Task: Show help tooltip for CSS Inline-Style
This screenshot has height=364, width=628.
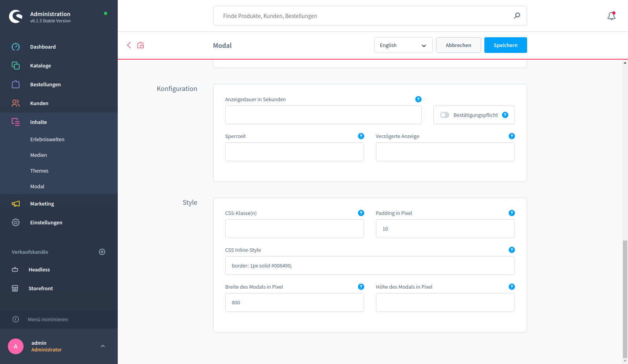Action: [x=511, y=250]
